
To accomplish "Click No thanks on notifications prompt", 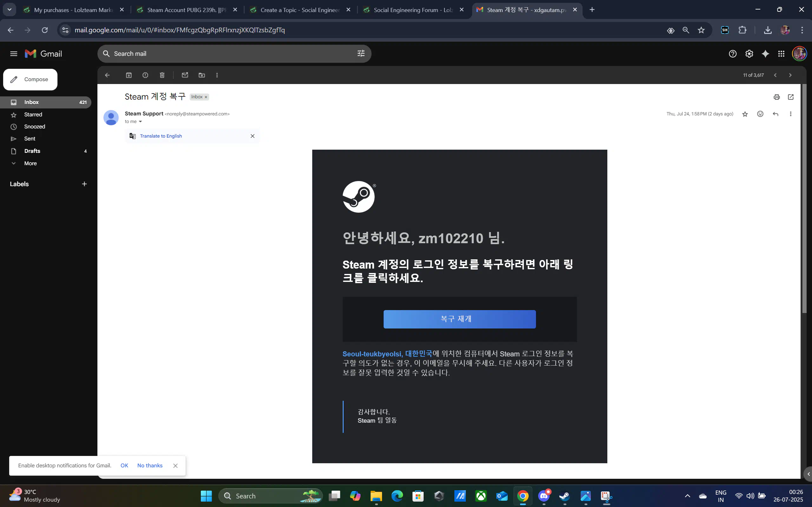I will (150, 465).
